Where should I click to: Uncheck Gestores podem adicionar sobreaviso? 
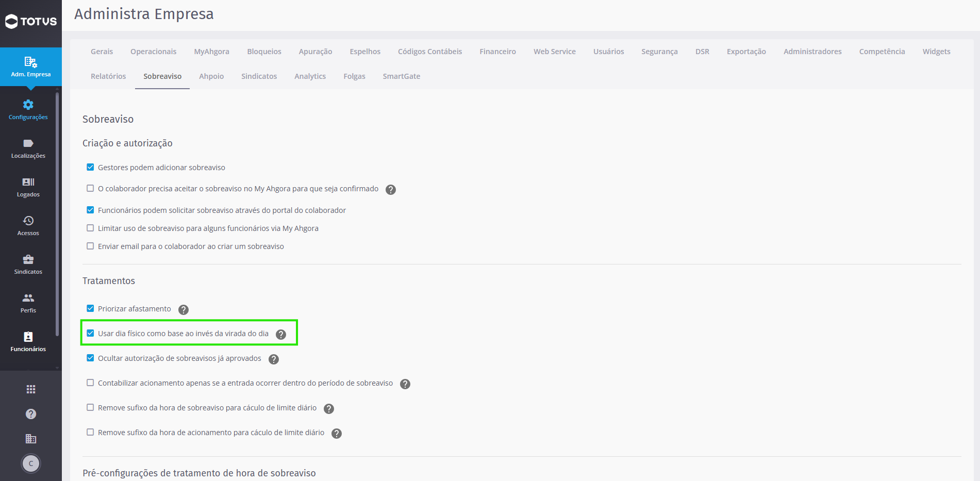pyautogui.click(x=90, y=167)
